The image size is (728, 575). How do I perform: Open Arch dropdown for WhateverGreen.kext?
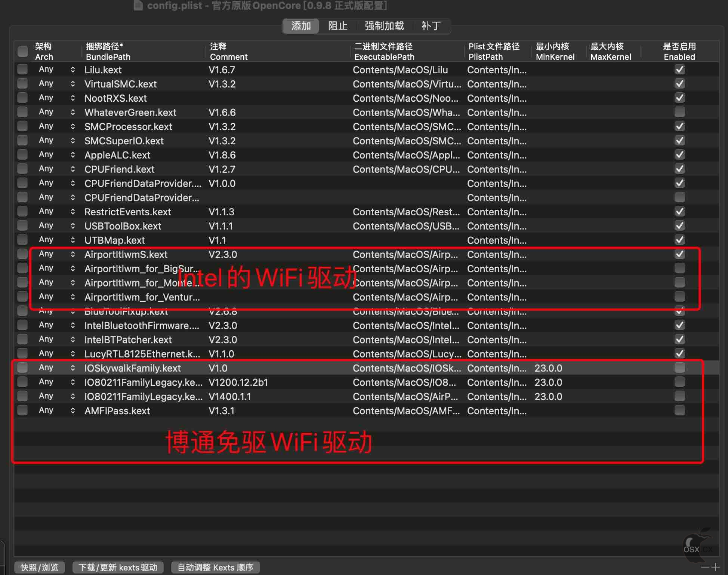point(73,112)
